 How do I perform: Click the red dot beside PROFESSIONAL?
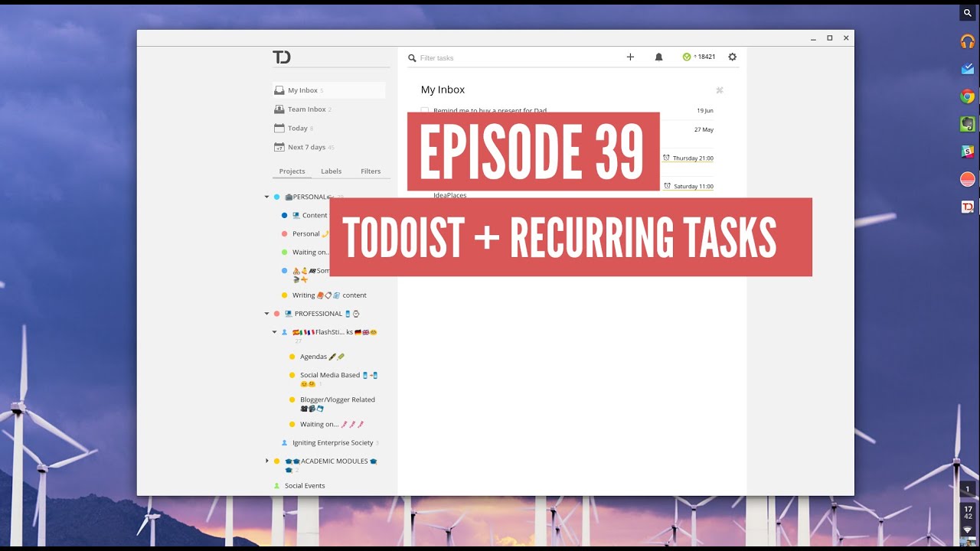tap(276, 313)
